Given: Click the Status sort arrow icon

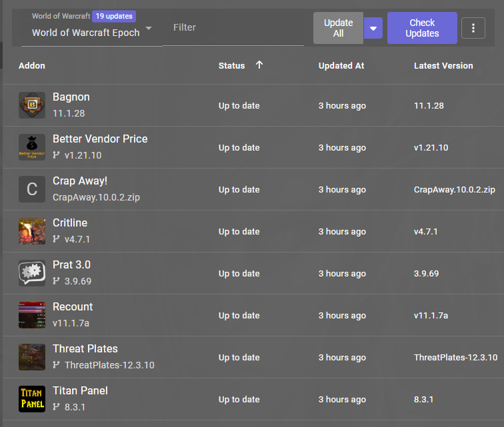Looking at the screenshot, I should coord(259,65).
